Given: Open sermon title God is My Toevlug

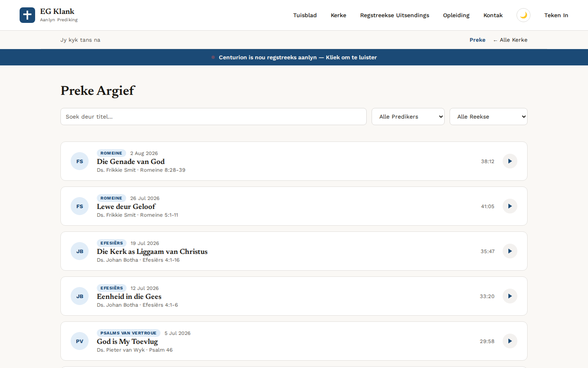Looking at the screenshot, I should click(x=127, y=341).
